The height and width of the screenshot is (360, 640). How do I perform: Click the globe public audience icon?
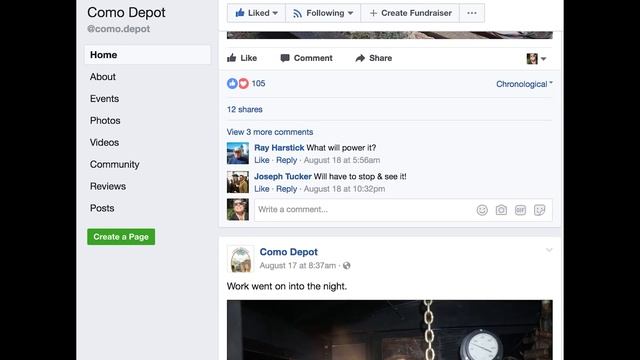point(347,266)
